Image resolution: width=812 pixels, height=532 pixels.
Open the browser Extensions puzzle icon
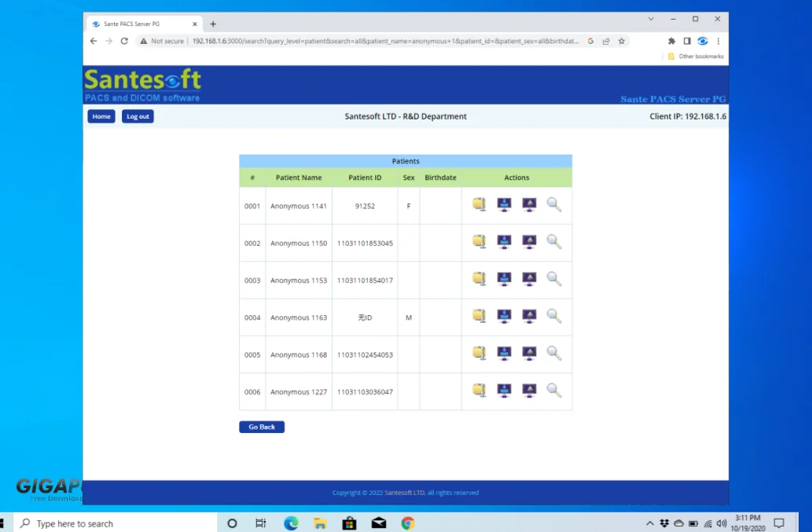coord(671,41)
